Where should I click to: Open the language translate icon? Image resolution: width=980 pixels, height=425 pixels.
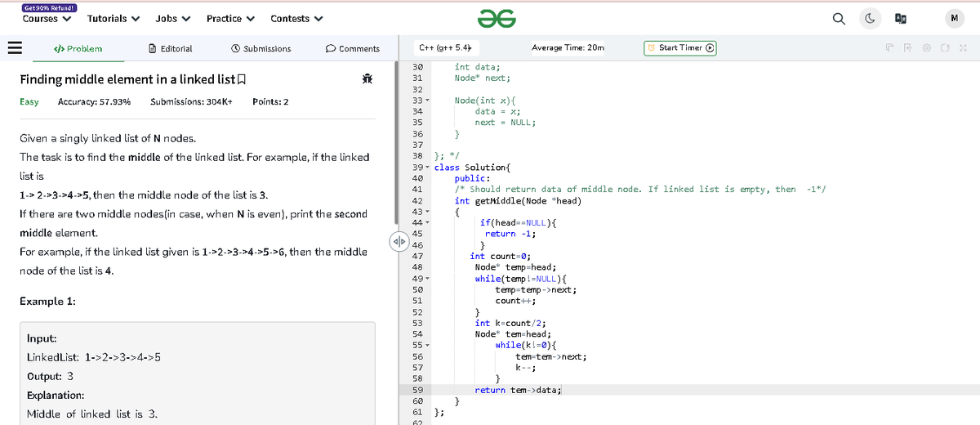901,18
